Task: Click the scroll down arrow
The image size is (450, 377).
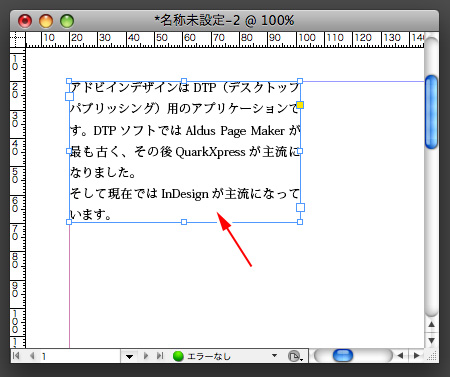Action: click(432, 340)
